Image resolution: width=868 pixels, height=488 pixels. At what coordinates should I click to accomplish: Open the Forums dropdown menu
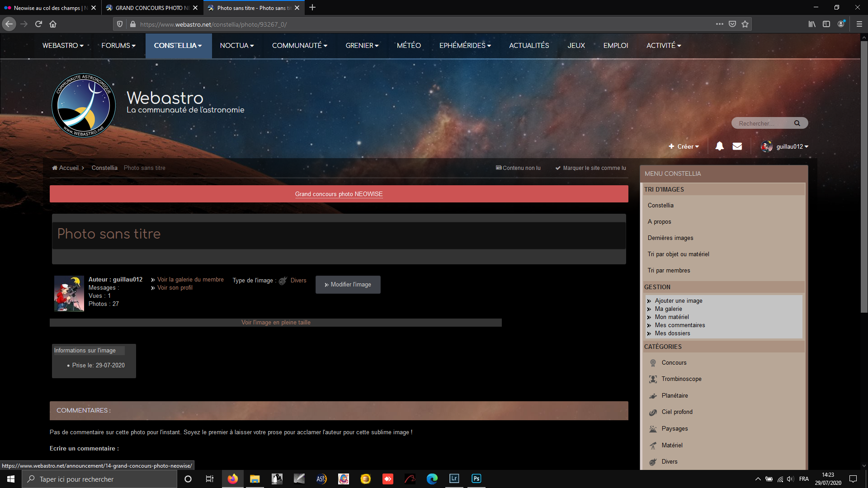pyautogui.click(x=118, y=46)
